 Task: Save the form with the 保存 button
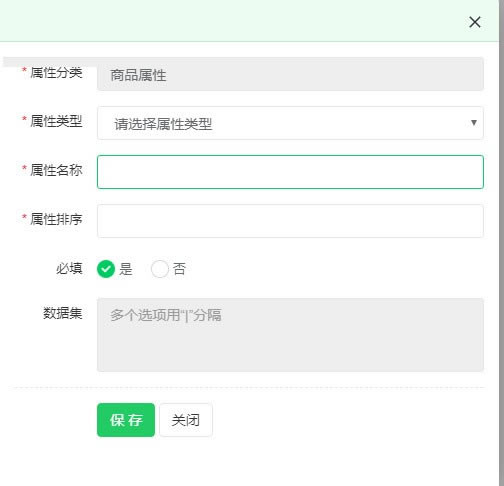[x=126, y=420]
